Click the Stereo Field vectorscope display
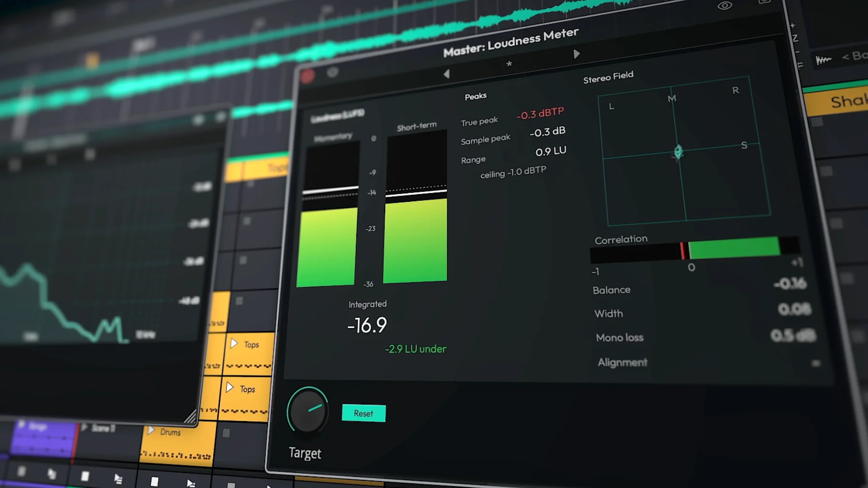The height and width of the screenshot is (488, 868). (x=684, y=151)
